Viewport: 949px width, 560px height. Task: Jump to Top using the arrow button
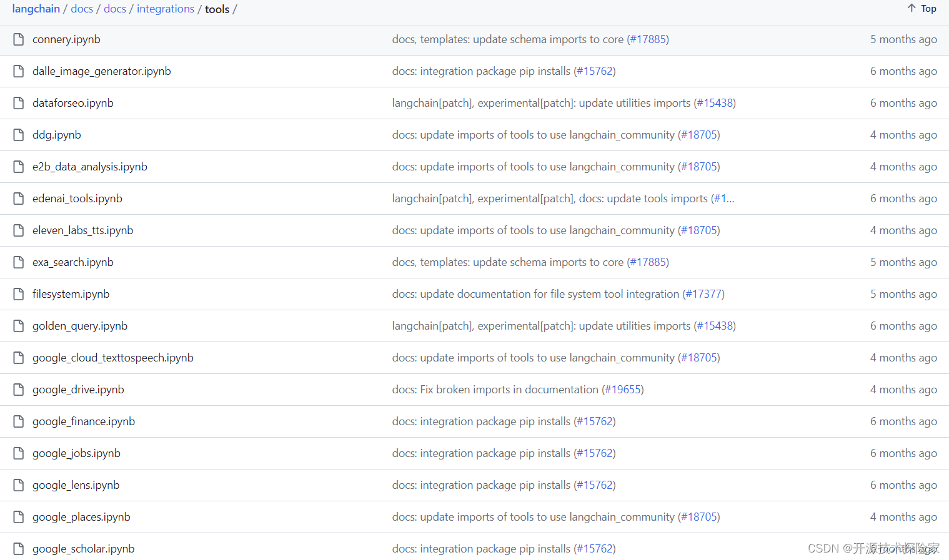pos(922,9)
